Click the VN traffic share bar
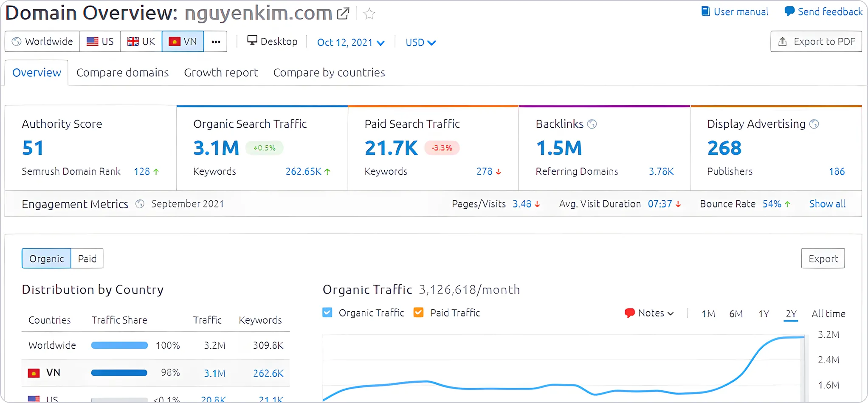The image size is (868, 403). [x=119, y=372]
